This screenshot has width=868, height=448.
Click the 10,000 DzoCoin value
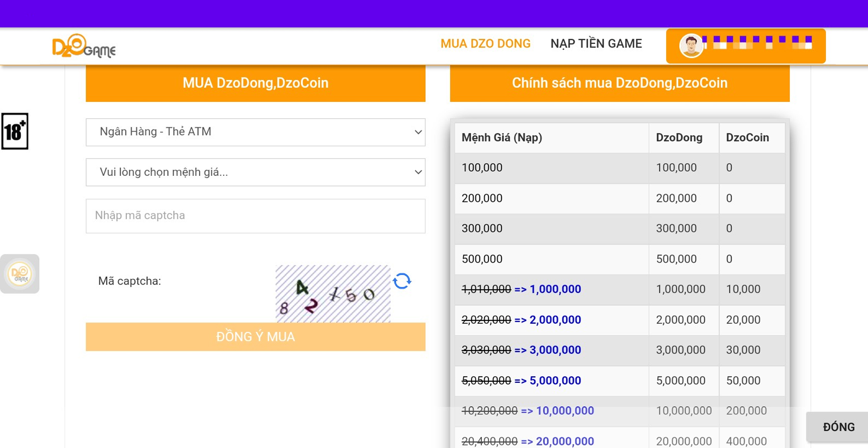(743, 289)
